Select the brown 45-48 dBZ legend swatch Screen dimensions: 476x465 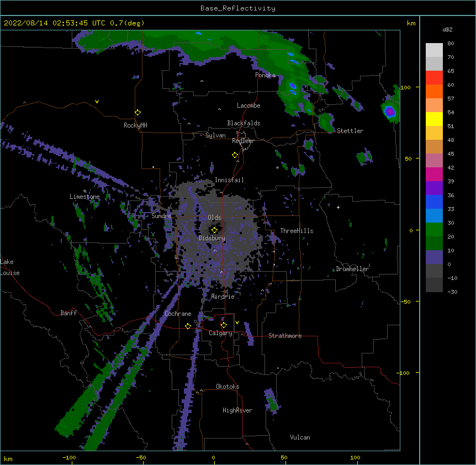tap(434, 146)
